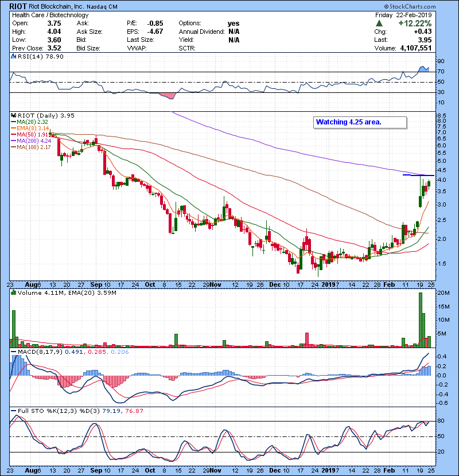Click the green up-arrow change indicator
The width and height of the screenshot is (459, 476).
[x=379, y=24]
